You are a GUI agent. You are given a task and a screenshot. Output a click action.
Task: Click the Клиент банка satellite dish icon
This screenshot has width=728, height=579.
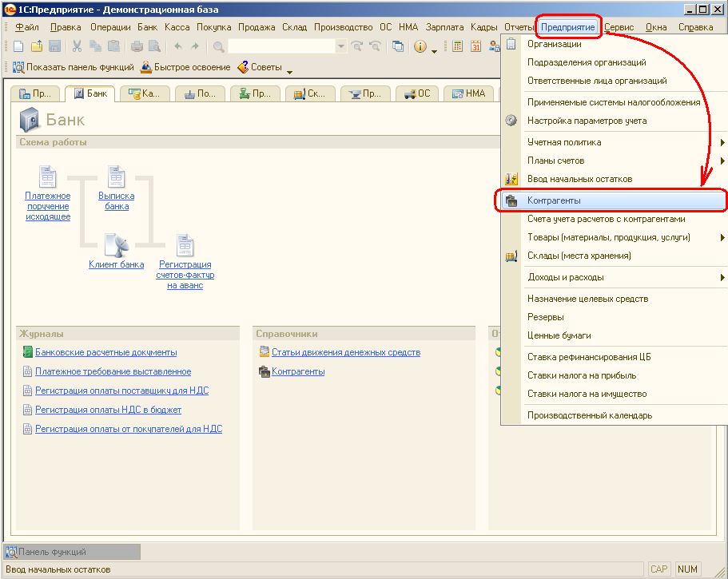(x=117, y=245)
